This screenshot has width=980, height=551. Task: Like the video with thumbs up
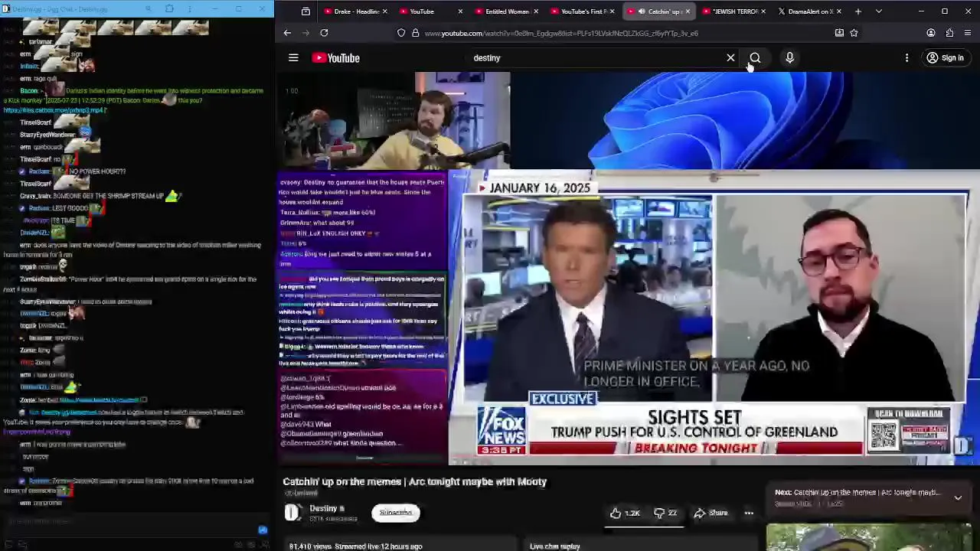point(624,514)
